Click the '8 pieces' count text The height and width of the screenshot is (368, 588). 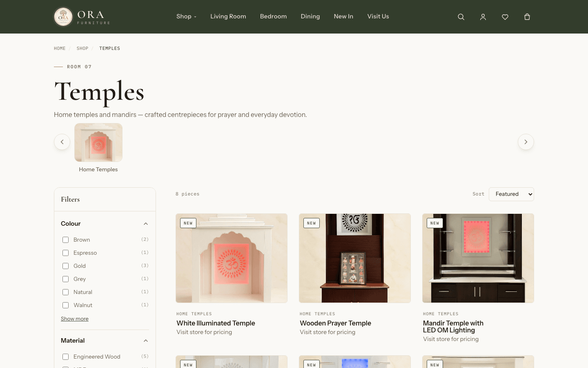[x=187, y=194]
